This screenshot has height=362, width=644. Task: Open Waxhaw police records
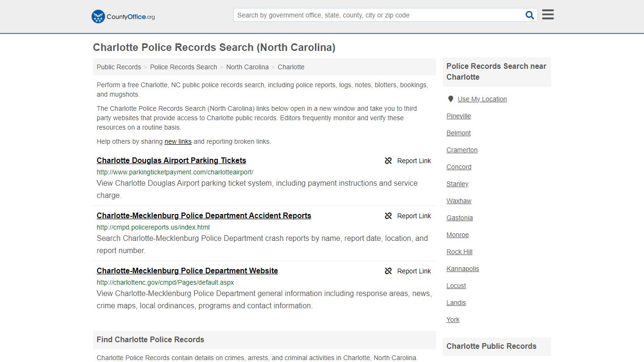pos(459,201)
